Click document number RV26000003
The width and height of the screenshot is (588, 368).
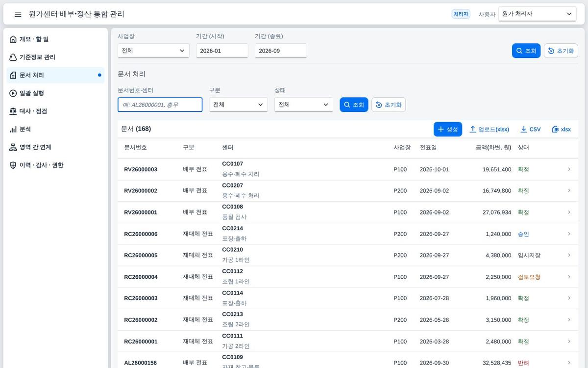(141, 169)
